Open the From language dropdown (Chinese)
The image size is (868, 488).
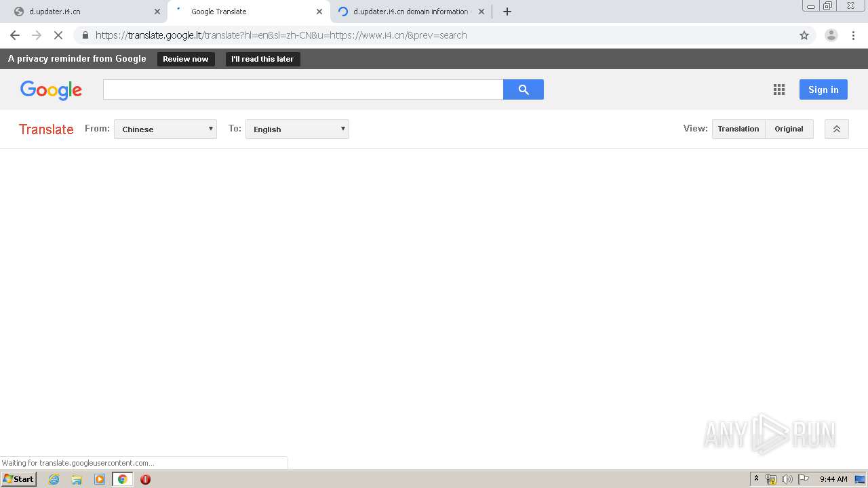tap(165, 129)
